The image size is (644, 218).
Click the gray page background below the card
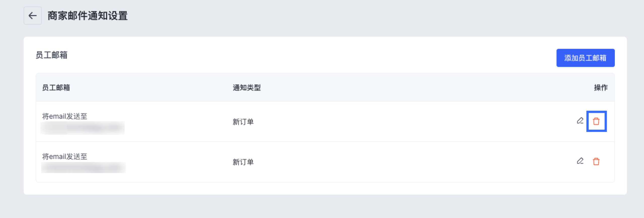point(322,206)
